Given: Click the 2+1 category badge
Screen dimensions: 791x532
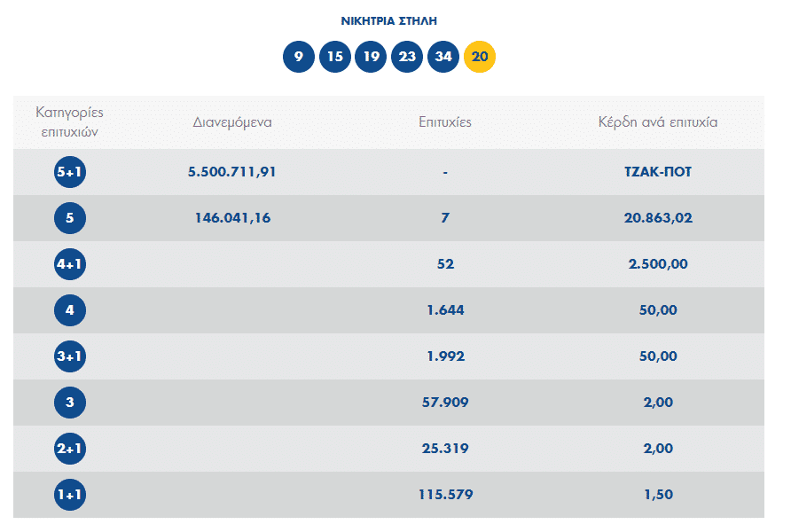Looking at the screenshot, I should [x=69, y=449].
